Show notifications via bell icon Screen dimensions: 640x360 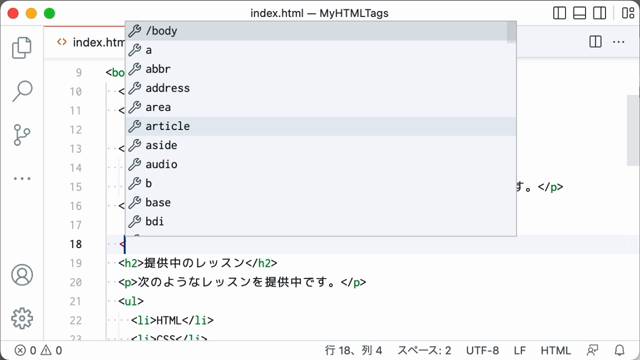pos(620,350)
